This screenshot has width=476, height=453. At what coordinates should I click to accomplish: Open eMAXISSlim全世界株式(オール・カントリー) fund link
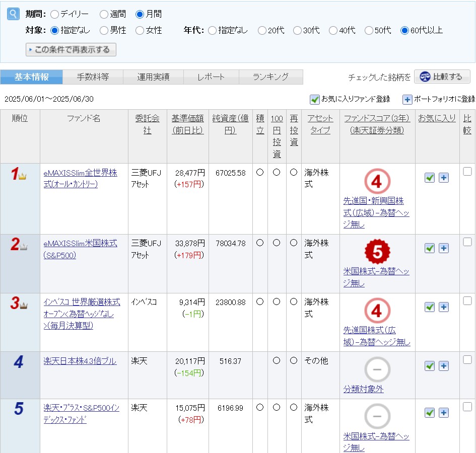click(x=80, y=178)
